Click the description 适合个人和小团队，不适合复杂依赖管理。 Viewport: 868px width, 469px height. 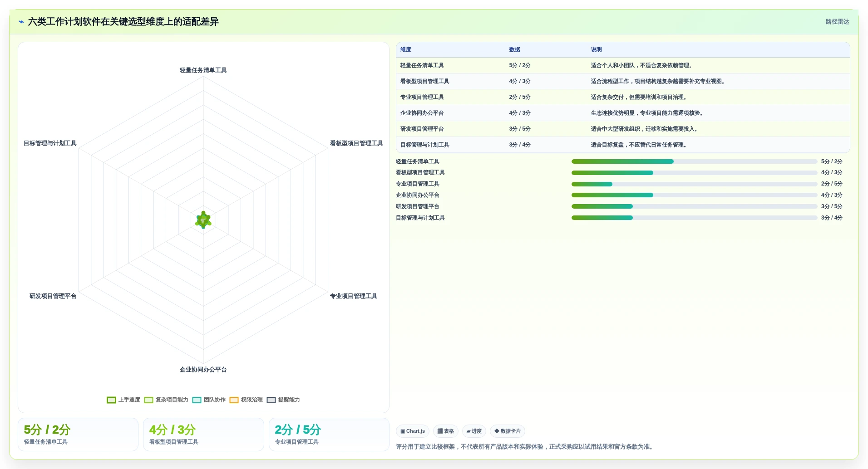(642, 66)
